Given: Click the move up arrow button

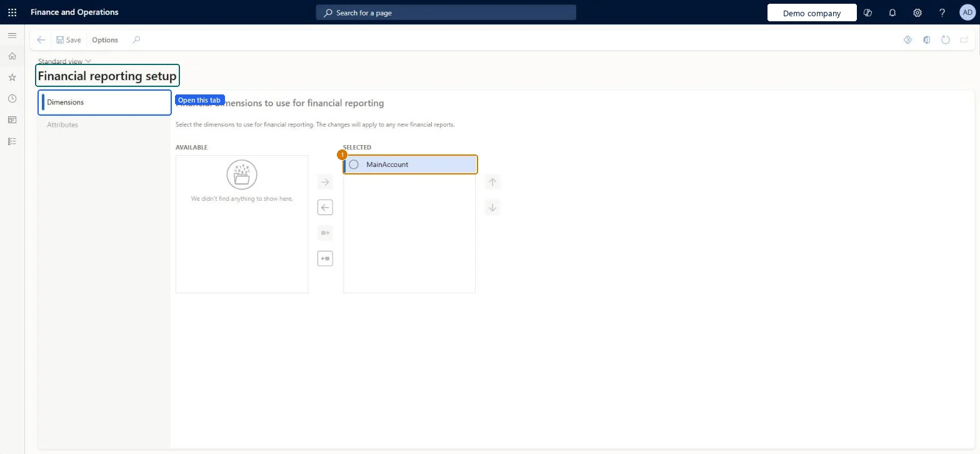Looking at the screenshot, I should [x=492, y=183].
